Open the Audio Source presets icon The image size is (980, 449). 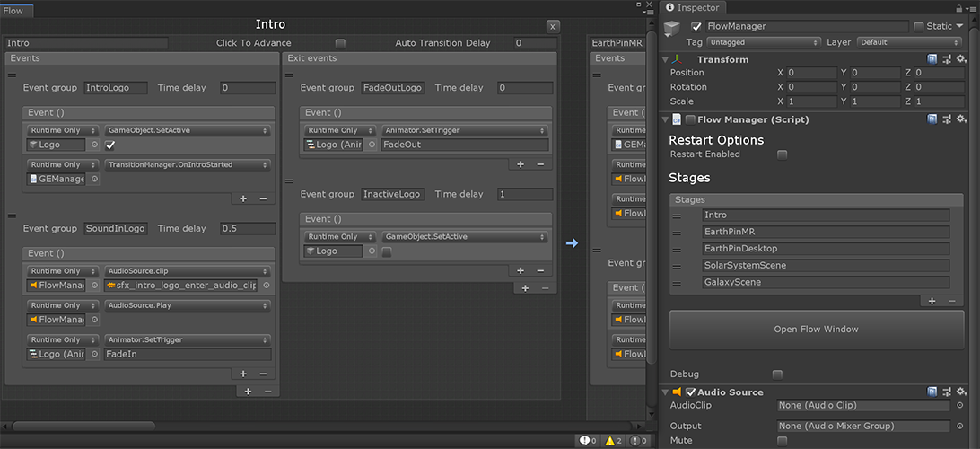click(x=947, y=392)
